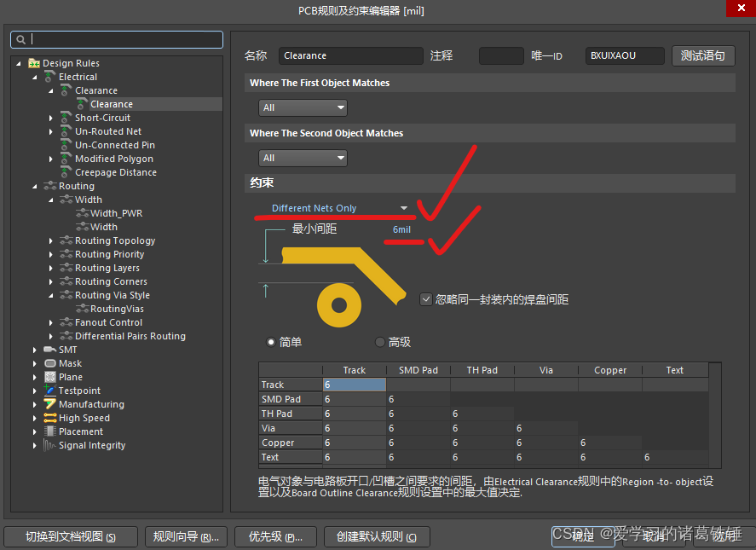Click the Design Rules root icon

[34, 63]
